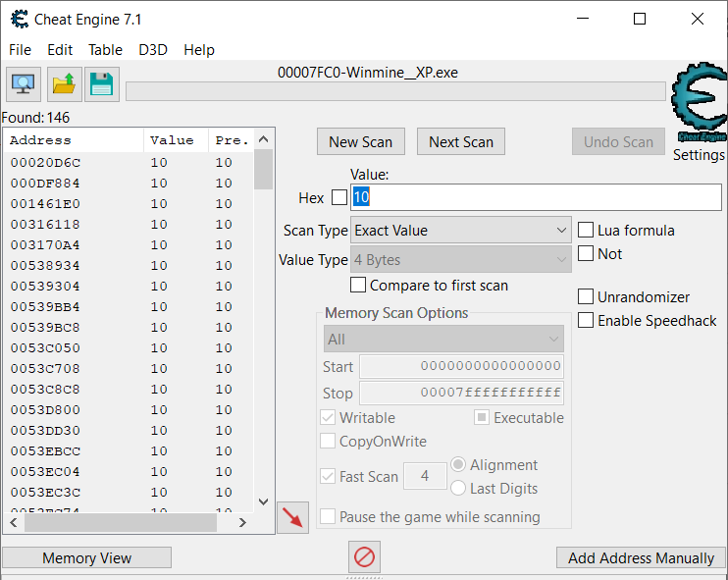Start a New Scan
This screenshot has width=728, height=580.
click(x=361, y=141)
